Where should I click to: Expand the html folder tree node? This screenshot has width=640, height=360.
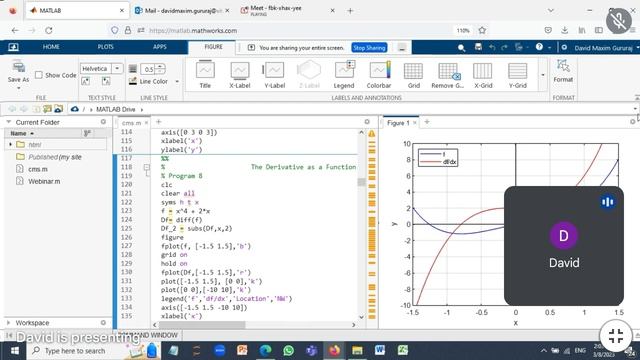pyautogui.click(x=10, y=144)
